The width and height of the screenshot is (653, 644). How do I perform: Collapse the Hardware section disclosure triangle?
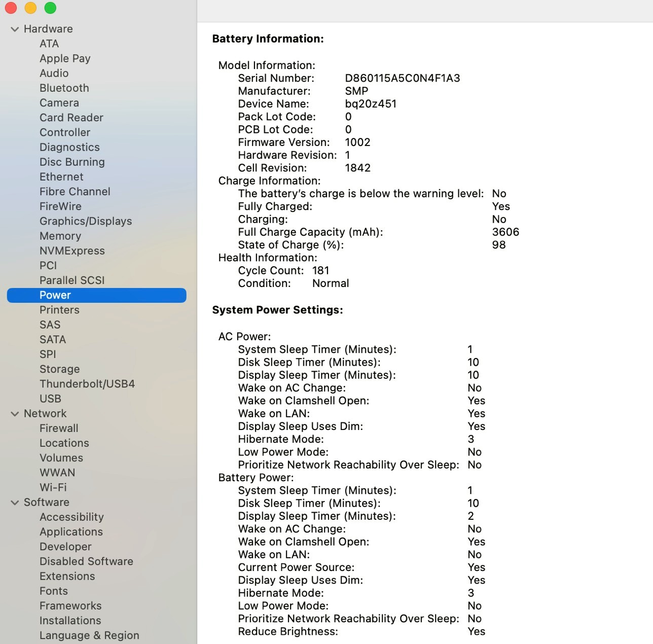click(x=14, y=29)
